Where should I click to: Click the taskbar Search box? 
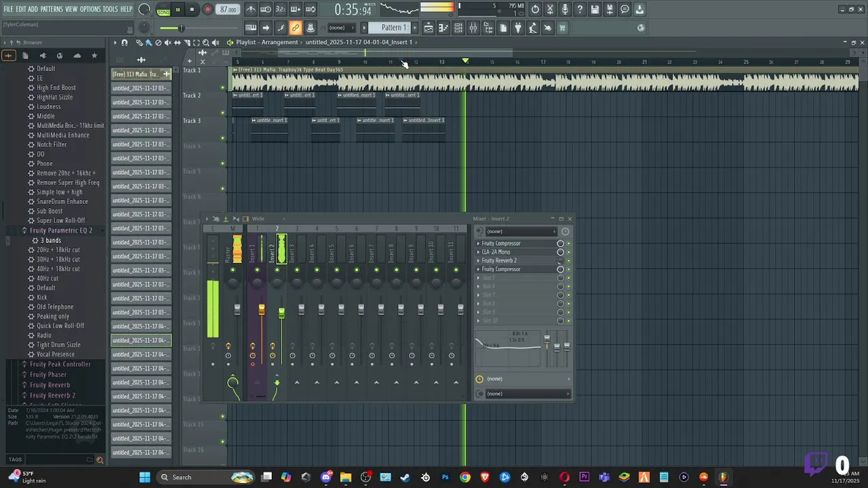tap(205, 477)
